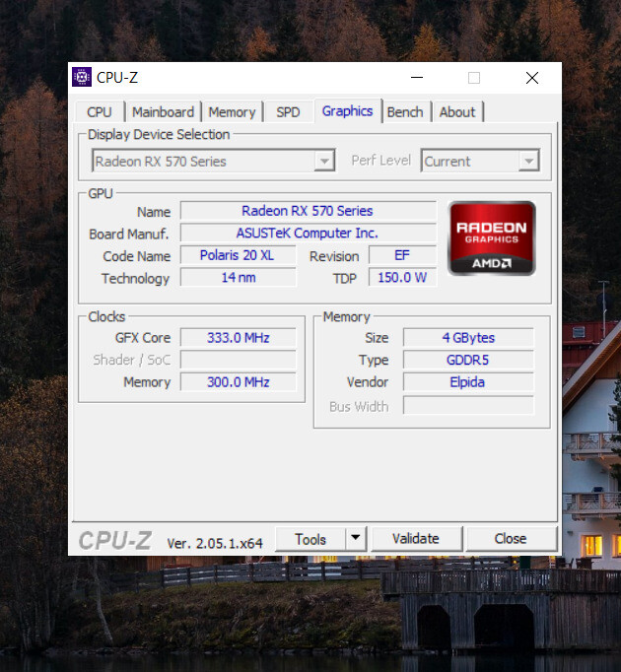This screenshot has height=672, width=621.
Task: Open the Bench tab
Action: [x=405, y=112]
